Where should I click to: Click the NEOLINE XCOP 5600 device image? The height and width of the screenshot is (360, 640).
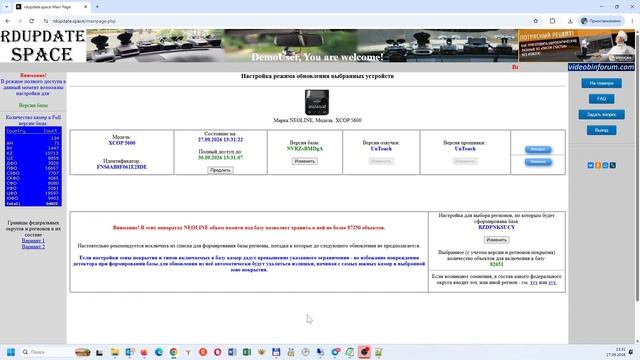click(317, 102)
